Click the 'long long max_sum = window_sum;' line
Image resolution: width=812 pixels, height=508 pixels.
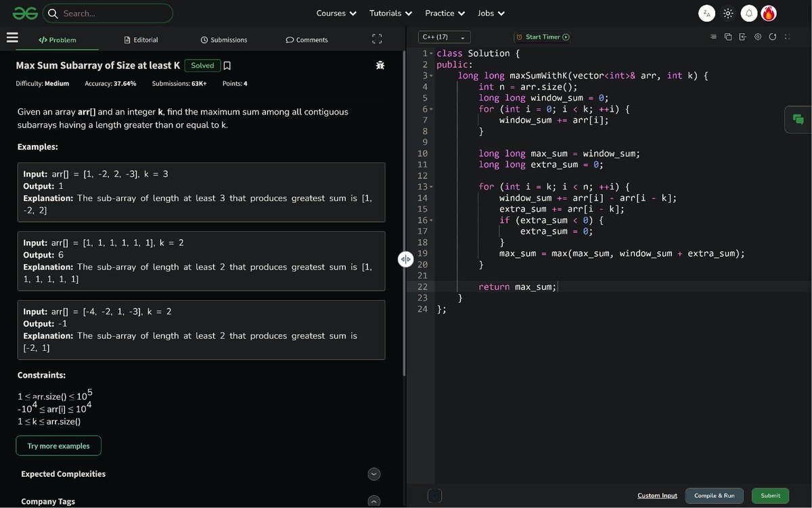point(559,154)
